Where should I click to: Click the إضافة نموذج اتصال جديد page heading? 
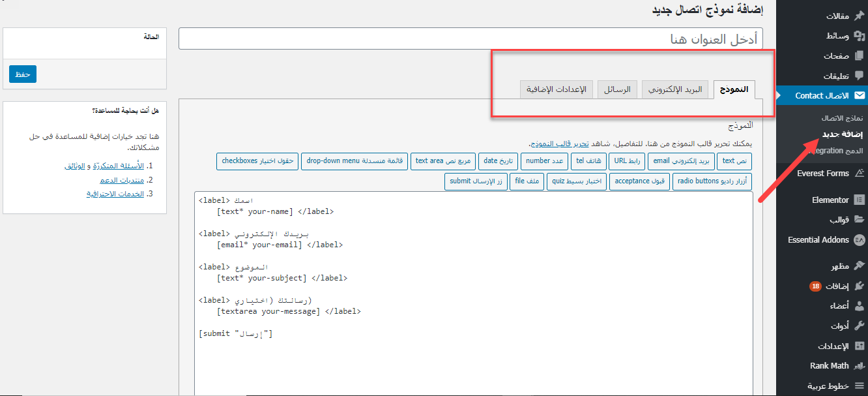708,11
